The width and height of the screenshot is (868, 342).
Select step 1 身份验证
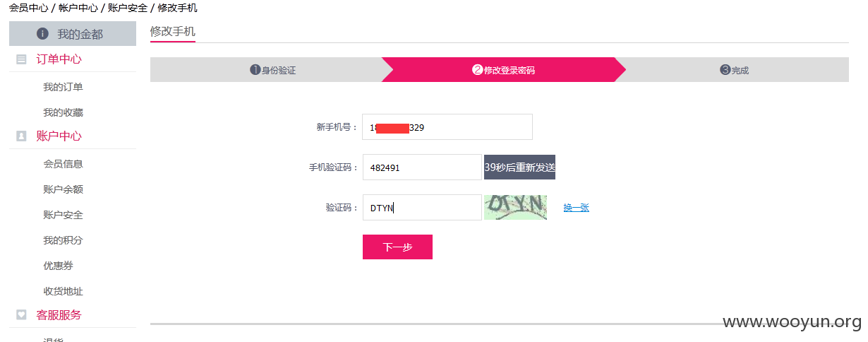[x=272, y=70]
